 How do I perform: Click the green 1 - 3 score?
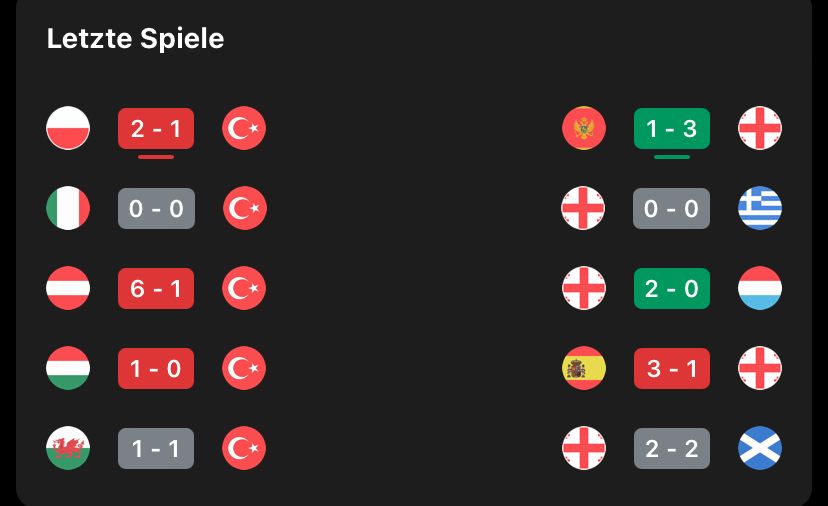pyautogui.click(x=672, y=128)
